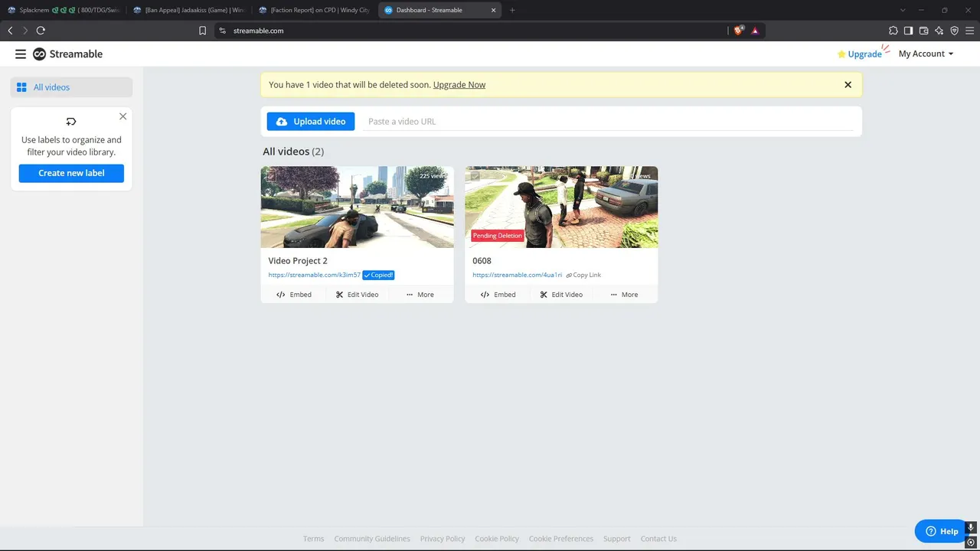Open the browser extensions puzzle icon
The height and width of the screenshot is (551, 980).
click(x=893, y=31)
